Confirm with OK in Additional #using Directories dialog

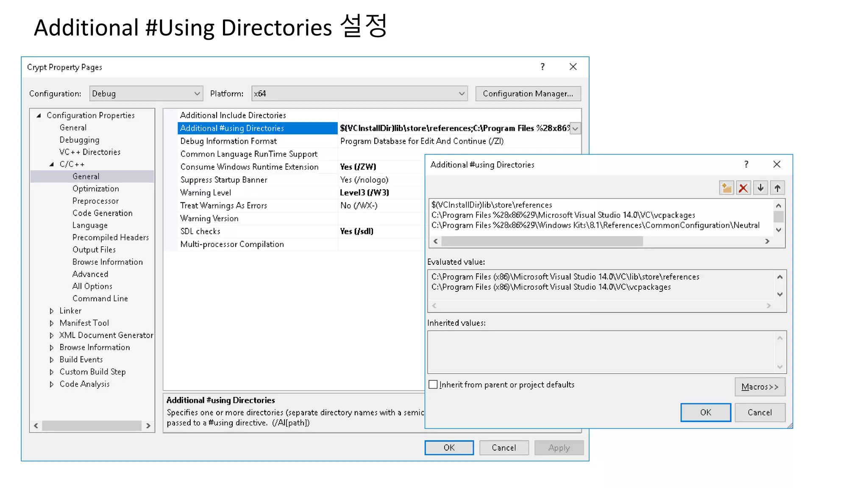(x=706, y=413)
